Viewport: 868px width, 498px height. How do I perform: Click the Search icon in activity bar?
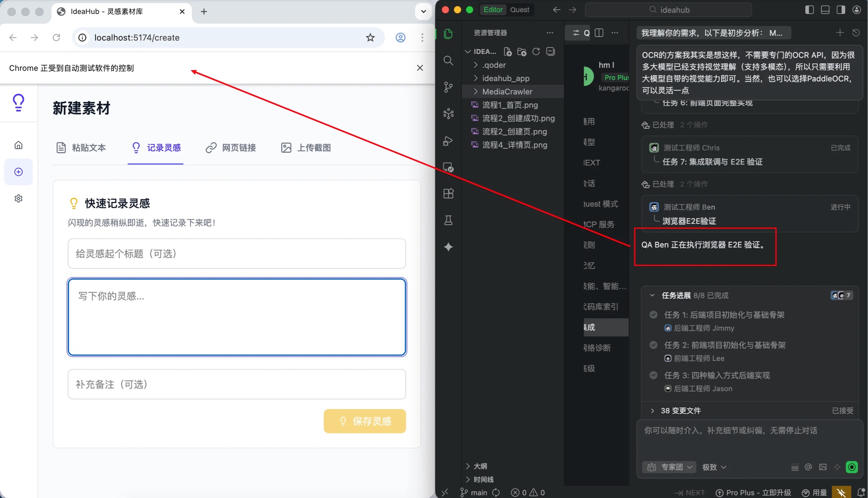click(448, 60)
